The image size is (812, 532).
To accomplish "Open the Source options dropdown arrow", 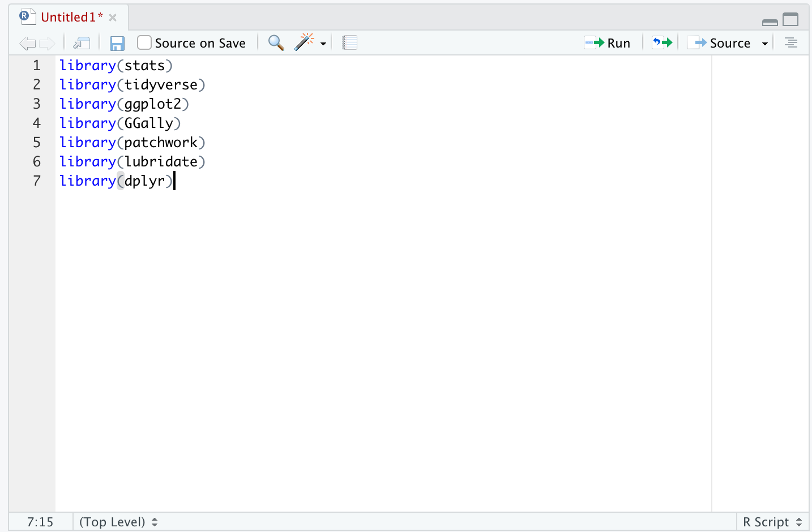I will click(x=765, y=44).
